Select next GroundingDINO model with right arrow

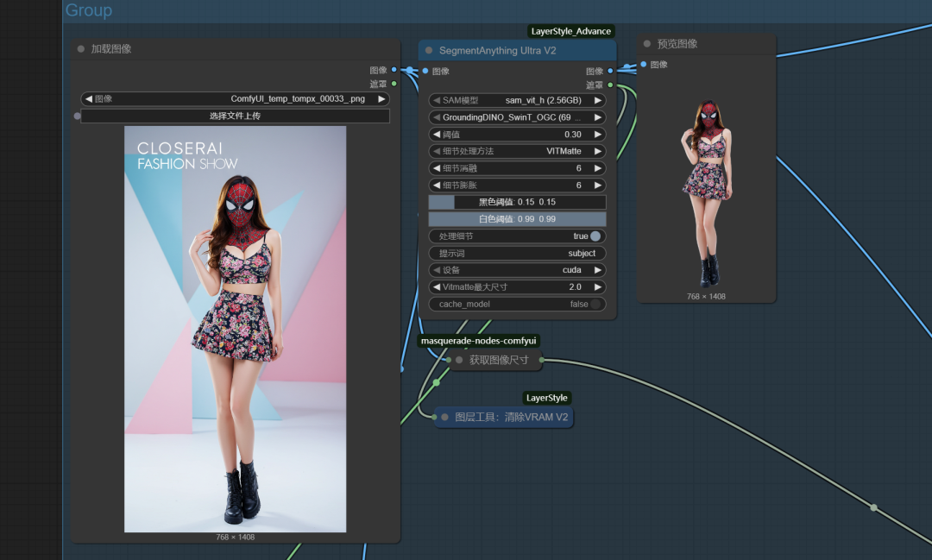coord(598,117)
